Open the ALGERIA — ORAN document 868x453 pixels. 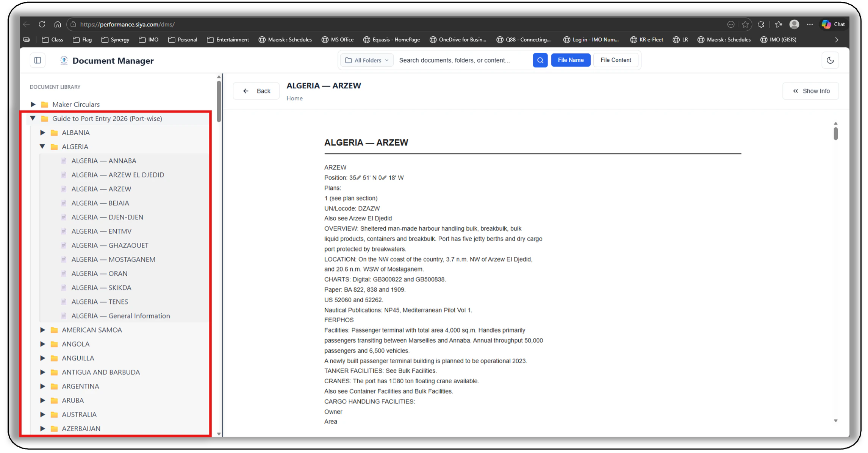tap(100, 273)
